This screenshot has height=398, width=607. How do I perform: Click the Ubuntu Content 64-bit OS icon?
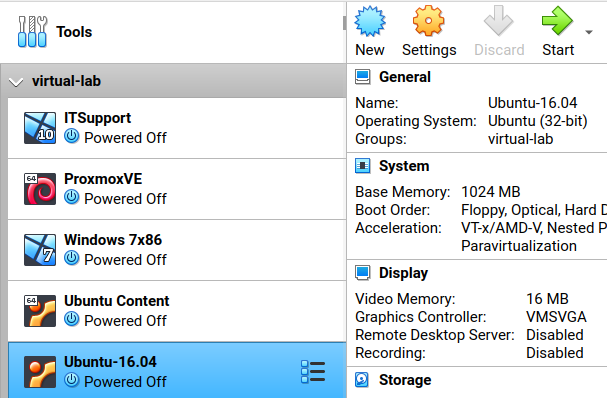pos(40,311)
